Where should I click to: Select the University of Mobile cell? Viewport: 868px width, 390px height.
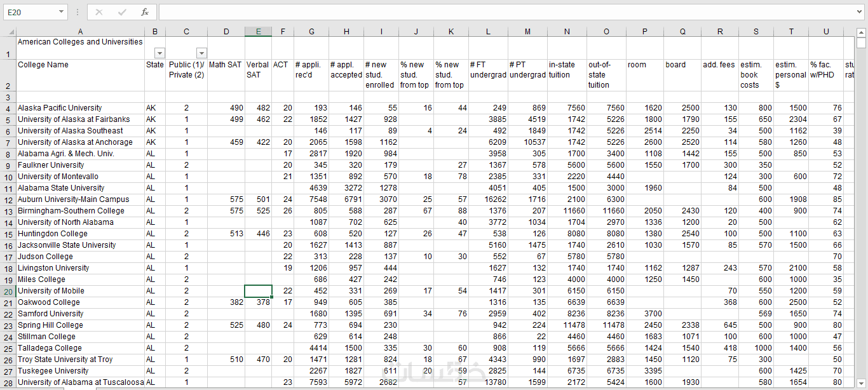(80, 291)
